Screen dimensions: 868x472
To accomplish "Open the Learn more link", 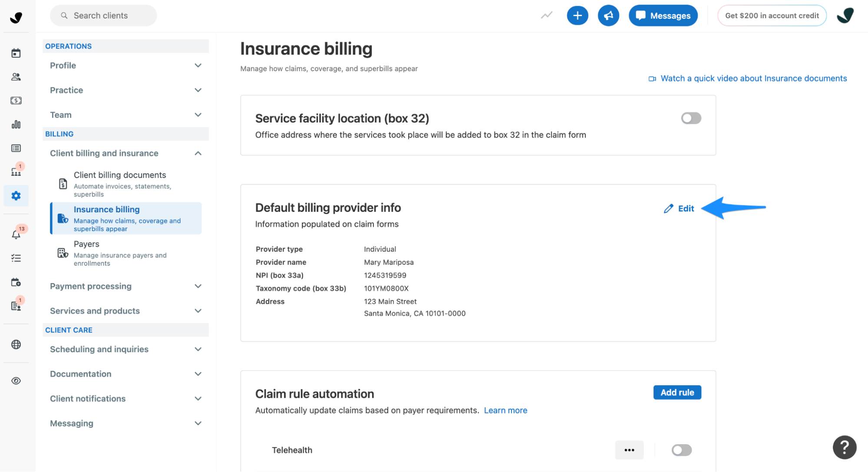I will point(505,410).
